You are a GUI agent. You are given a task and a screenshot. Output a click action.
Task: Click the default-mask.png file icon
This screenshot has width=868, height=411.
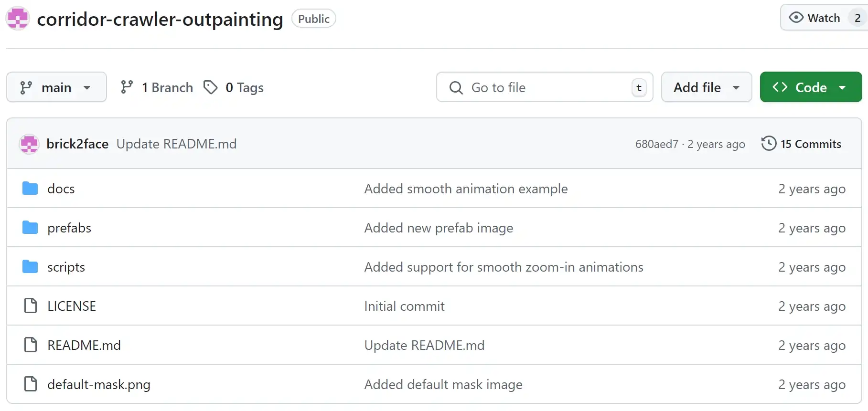point(31,384)
